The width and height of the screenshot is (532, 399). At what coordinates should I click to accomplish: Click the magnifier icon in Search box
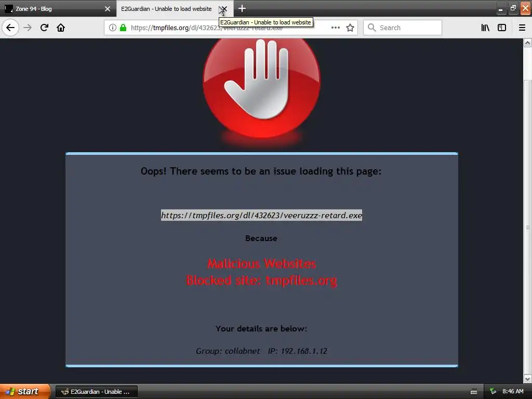tap(372, 28)
